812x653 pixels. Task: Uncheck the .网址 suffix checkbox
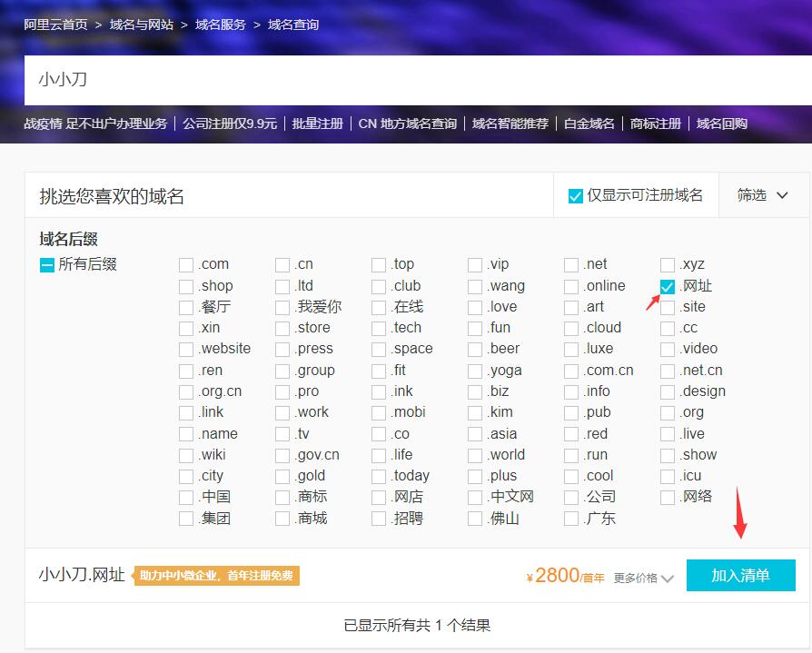tap(668, 286)
